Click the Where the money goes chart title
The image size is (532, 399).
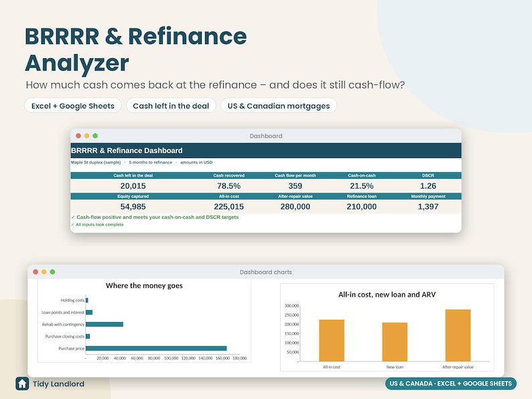tap(144, 285)
